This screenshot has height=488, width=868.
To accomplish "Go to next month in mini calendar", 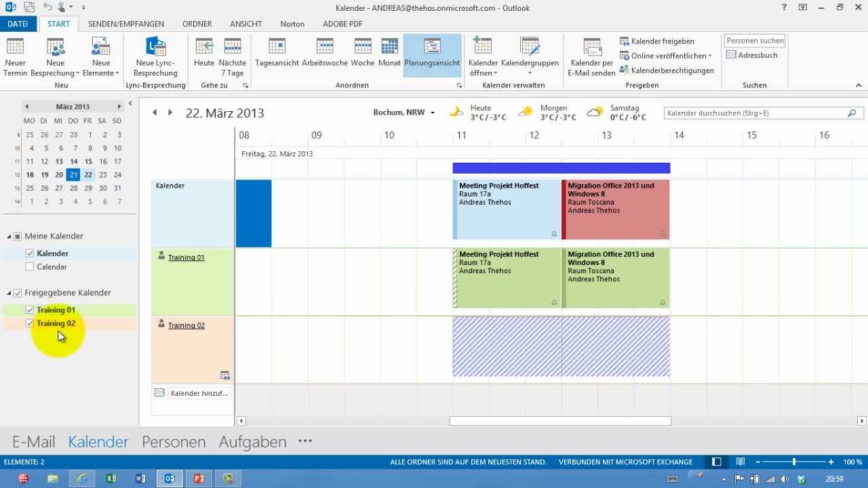I will (119, 106).
